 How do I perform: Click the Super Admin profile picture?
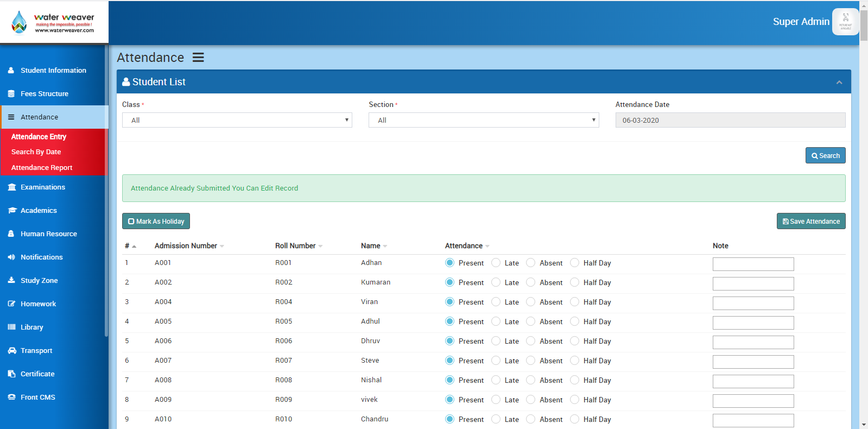coord(845,22)
